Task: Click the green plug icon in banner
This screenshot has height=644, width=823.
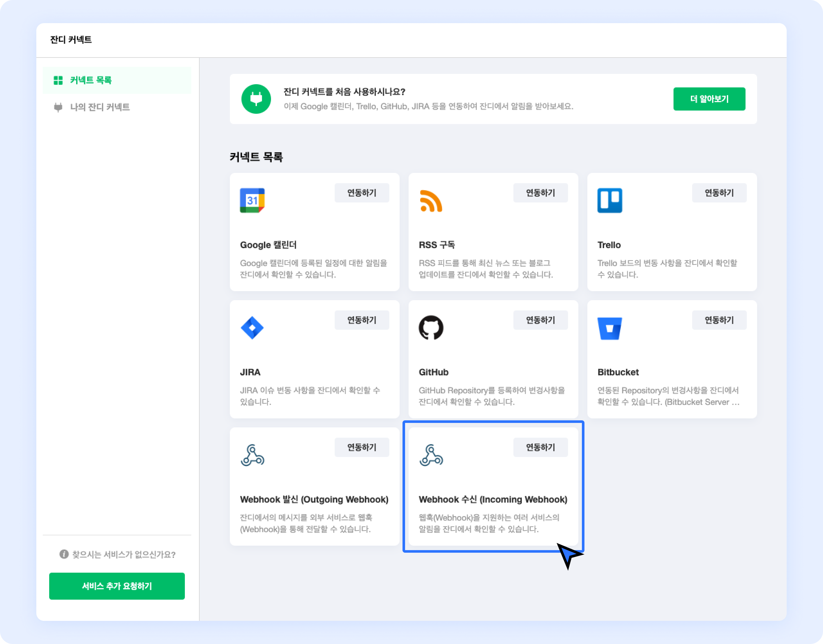Action: 256,99
